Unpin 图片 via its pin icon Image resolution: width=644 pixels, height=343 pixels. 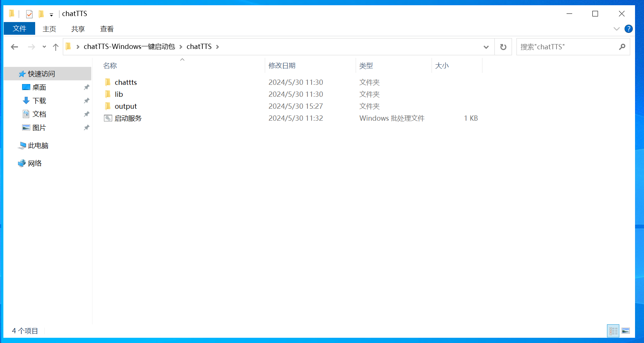coord(86,127)
